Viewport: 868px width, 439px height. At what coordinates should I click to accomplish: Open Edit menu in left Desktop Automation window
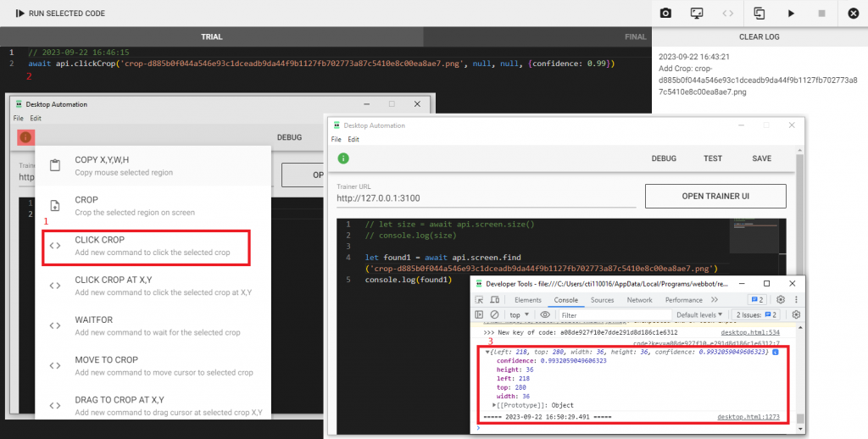[x=36, y=118]
